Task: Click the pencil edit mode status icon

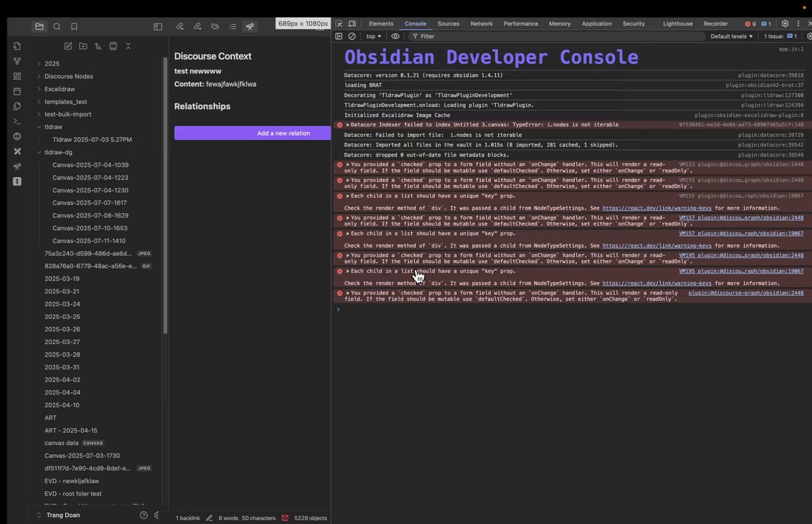Action: click(209, 518)
